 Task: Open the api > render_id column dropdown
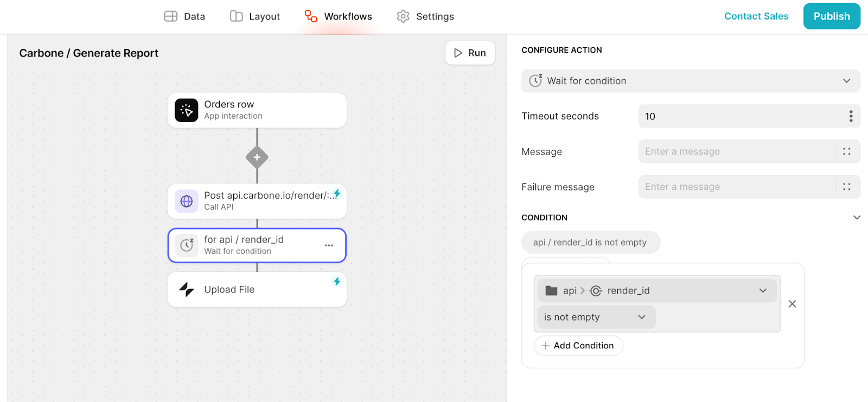[x=657, y=291]
